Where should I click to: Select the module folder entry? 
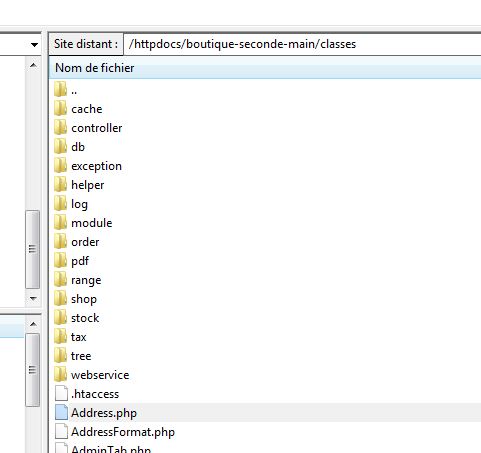pos(92,223)
